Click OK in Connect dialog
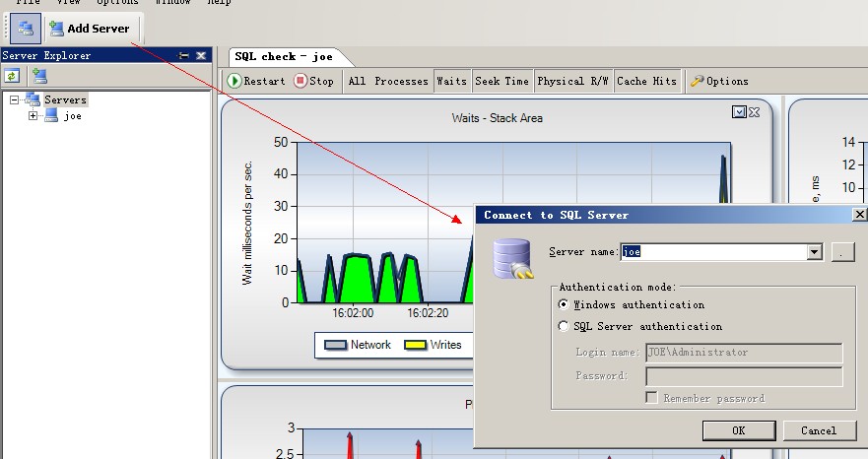This screenshot has width=868, height=459. pyautogui.click(x=739, y=430)
